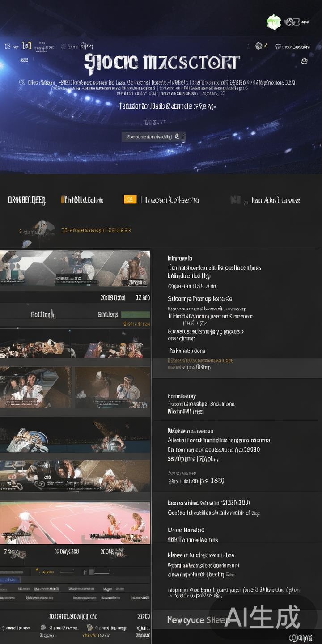Open the left thumbnail with the singer
The image size is (322, 644).
(x=36, y=387)
